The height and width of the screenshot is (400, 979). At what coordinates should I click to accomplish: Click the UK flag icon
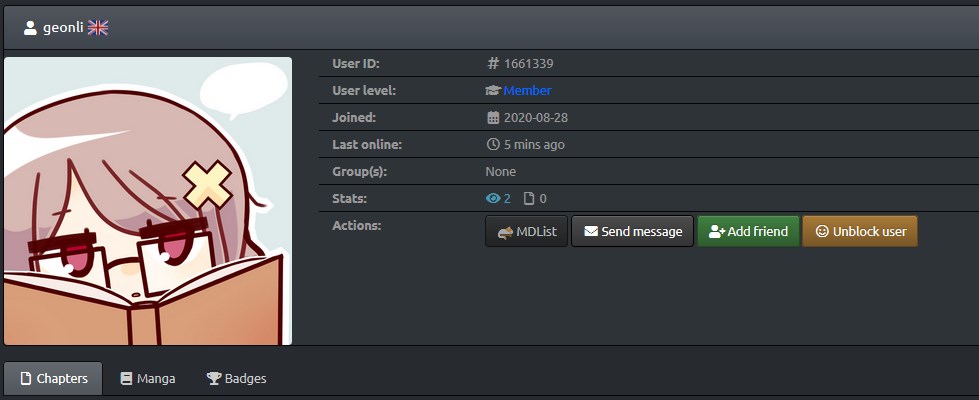(x=98, y=28)
